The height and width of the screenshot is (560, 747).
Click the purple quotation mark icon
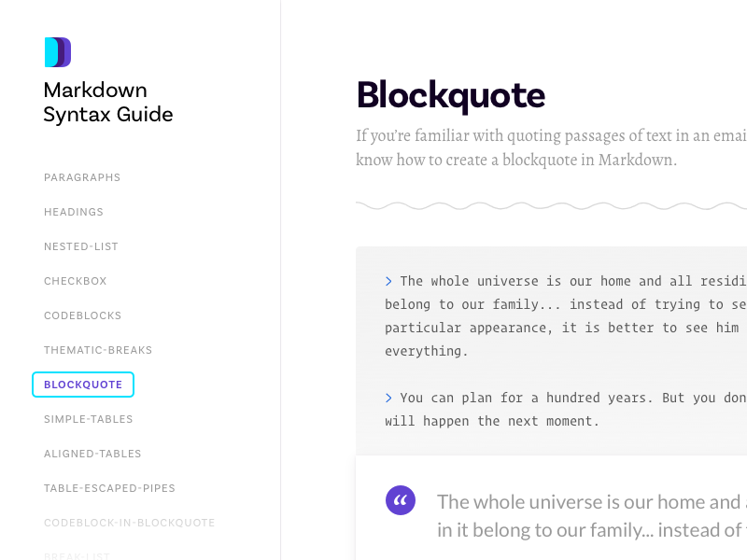point(401,500)
